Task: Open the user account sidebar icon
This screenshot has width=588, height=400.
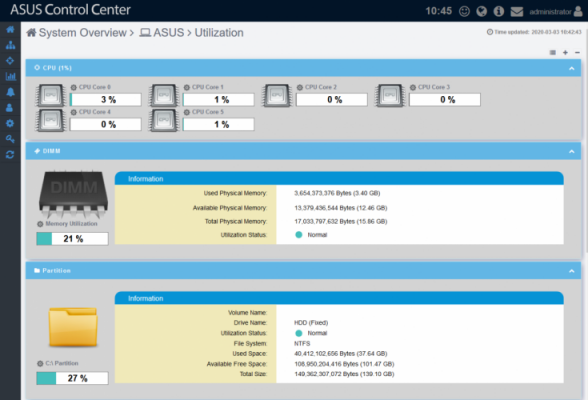Action: (9, 108)
